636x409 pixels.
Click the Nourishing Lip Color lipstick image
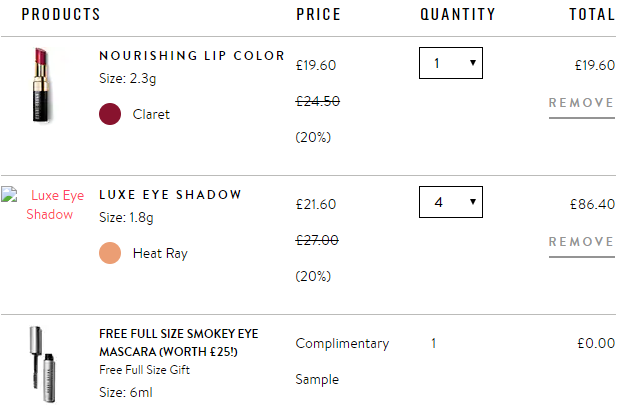(x=41, y=85)
